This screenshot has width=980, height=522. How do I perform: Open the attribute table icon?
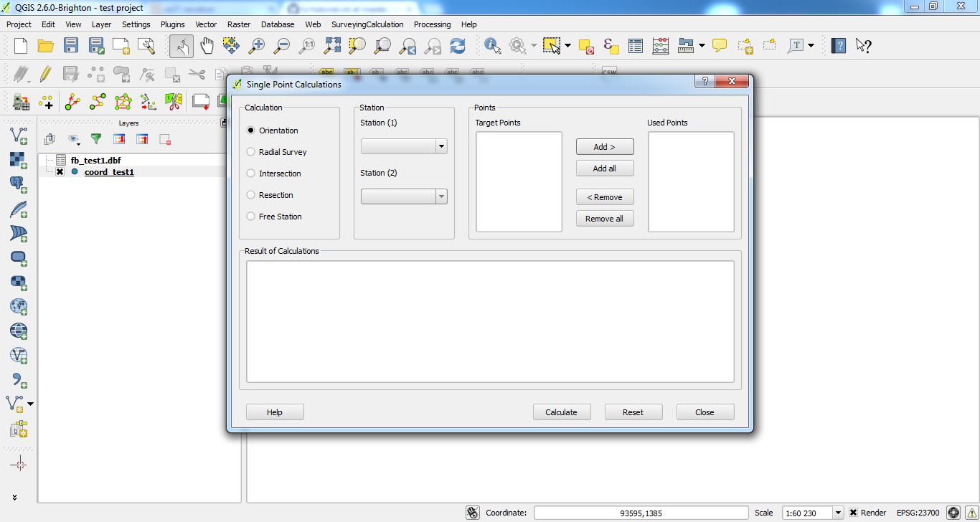pyautogui.click(x=636, y=46)
